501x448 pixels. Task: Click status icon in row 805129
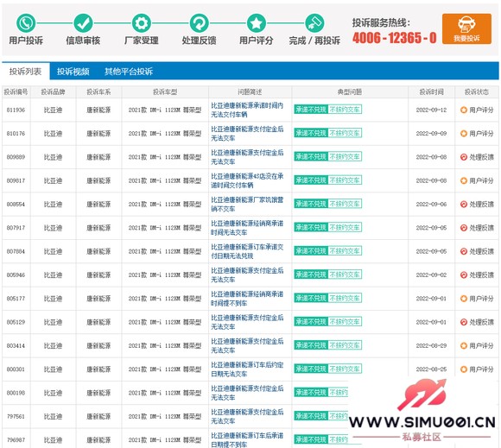464,322
